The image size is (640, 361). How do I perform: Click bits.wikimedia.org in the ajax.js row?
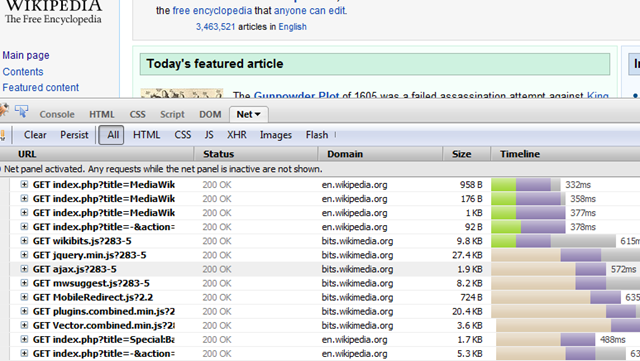tap(357, 269)
